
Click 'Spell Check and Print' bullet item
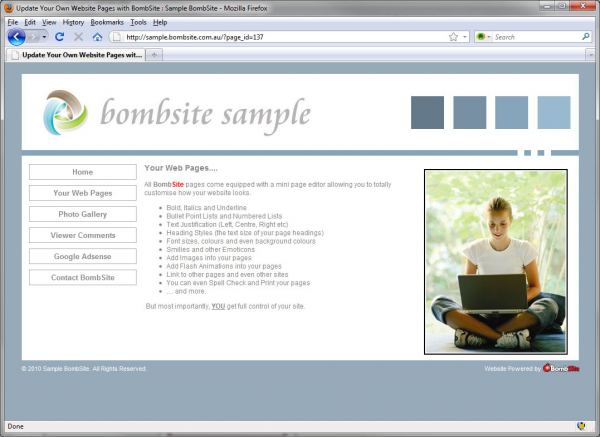[x=238, y=283]
